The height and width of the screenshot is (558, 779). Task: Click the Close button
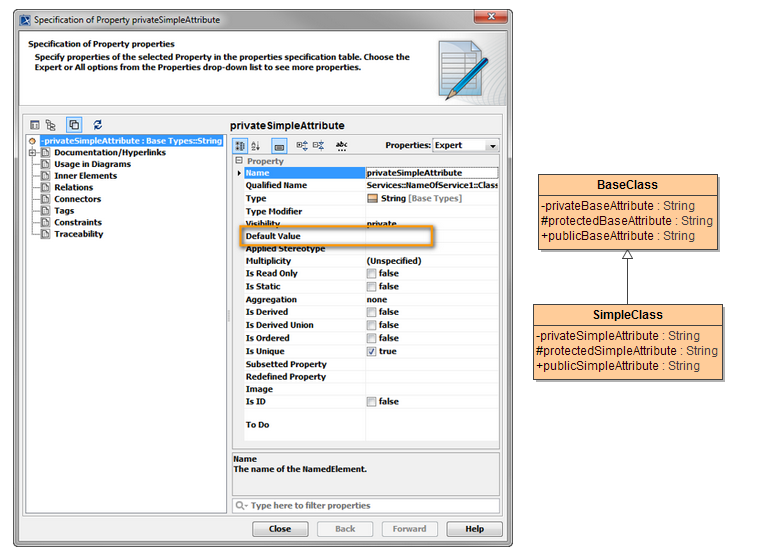[x=280, y=529]
